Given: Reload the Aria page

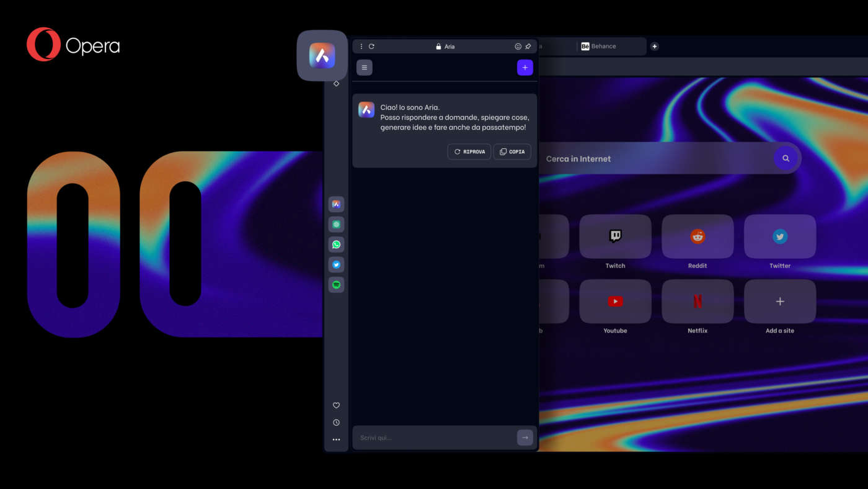Looking at the screenshot, I should click(371, 46).
